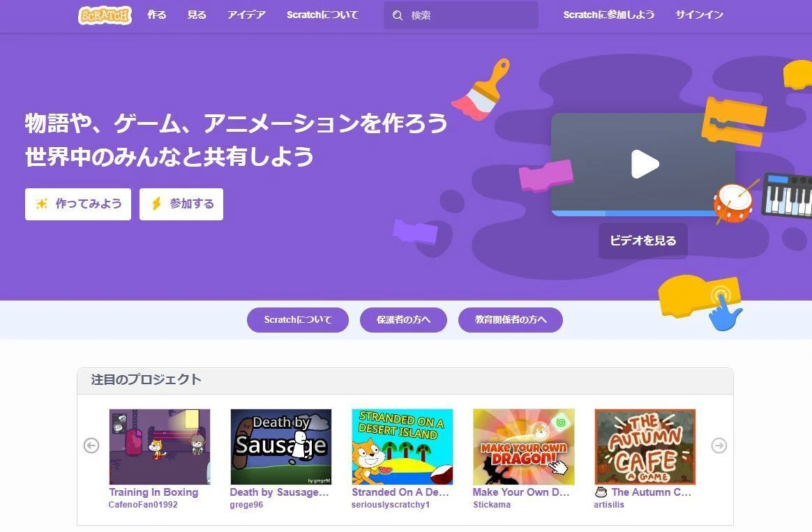Image resolution: width=812 pixels, height=532 pixels.
Task: Click the 参加する button
Action: click(181, 204)
